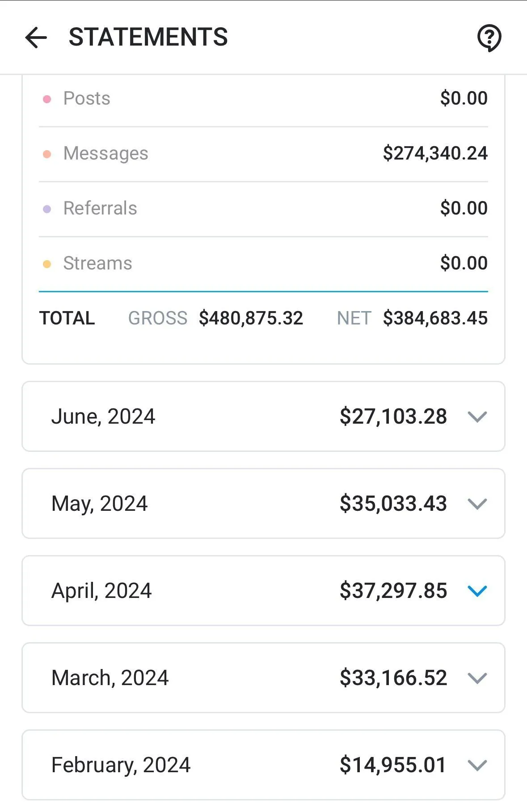Expand the June, 2024 chevron
The height and width of the screenshot is (812, 527).
point(477,417)
